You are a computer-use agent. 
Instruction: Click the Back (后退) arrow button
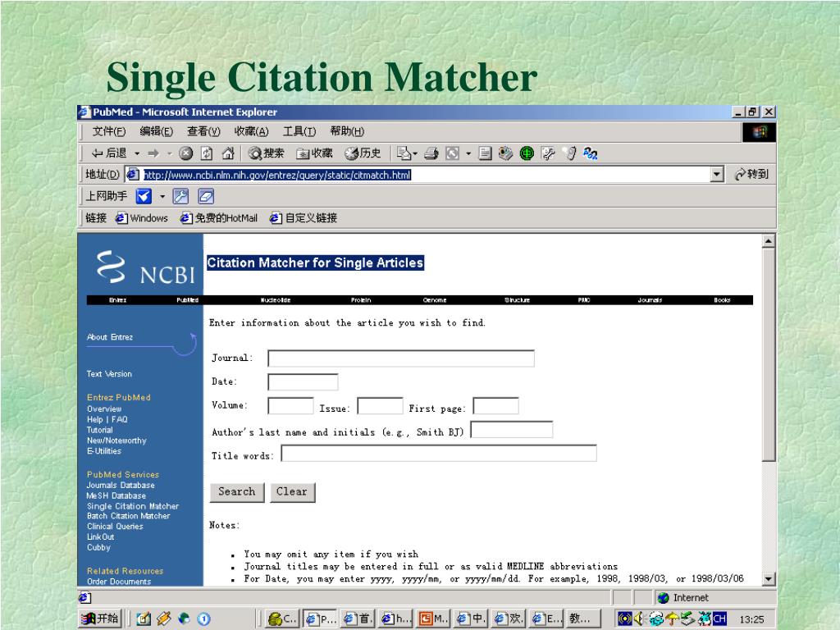(x=109, y=153)
